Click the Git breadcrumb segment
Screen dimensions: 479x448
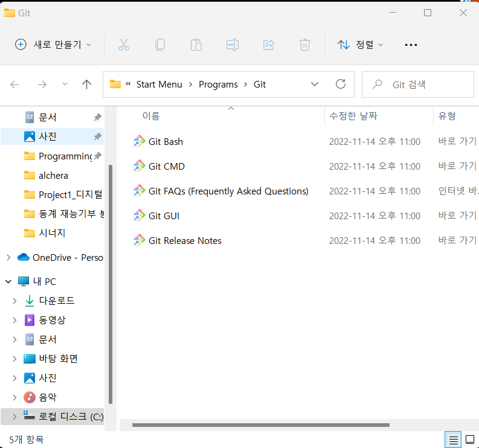pos(260,85)
